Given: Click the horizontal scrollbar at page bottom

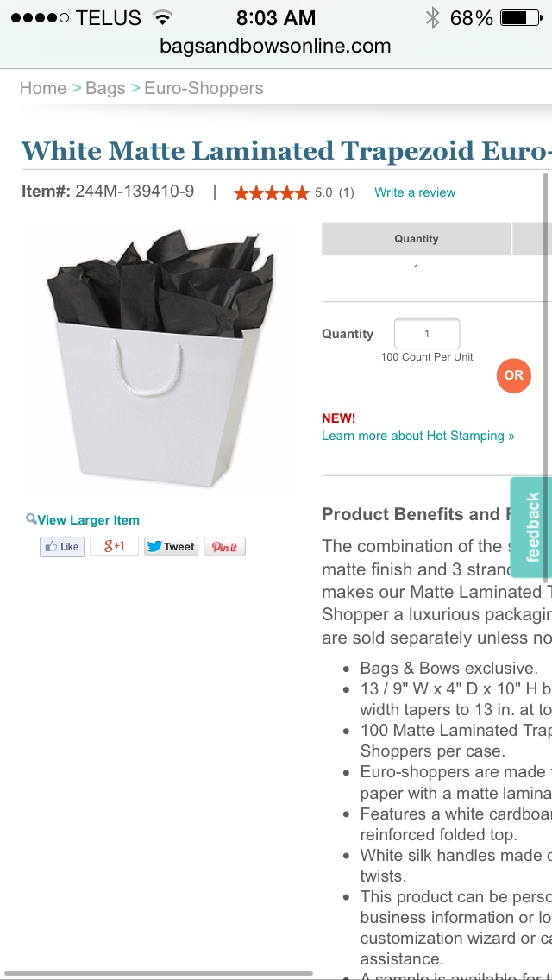Looking at the screenshot, I should [x=156, y=974].
